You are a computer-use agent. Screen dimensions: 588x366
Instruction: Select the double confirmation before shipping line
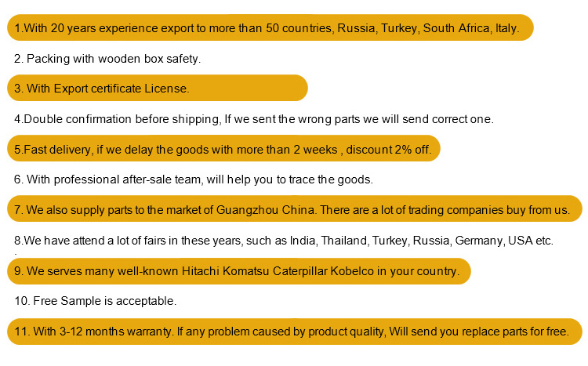254,119
